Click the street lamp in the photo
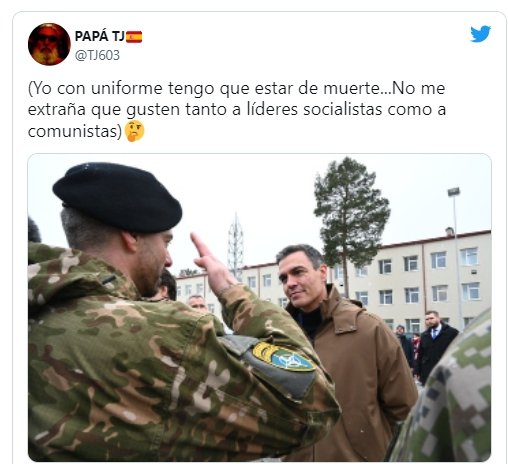 pos(456,253)
